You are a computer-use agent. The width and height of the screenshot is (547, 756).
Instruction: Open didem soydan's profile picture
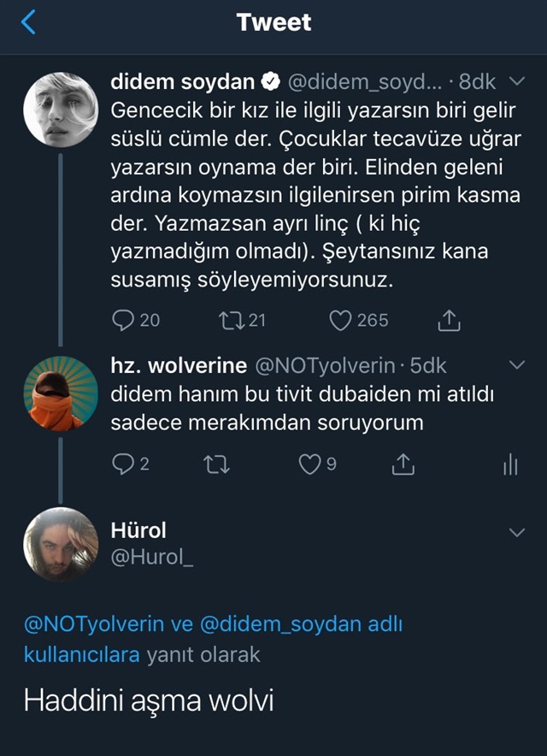[60, 109]
